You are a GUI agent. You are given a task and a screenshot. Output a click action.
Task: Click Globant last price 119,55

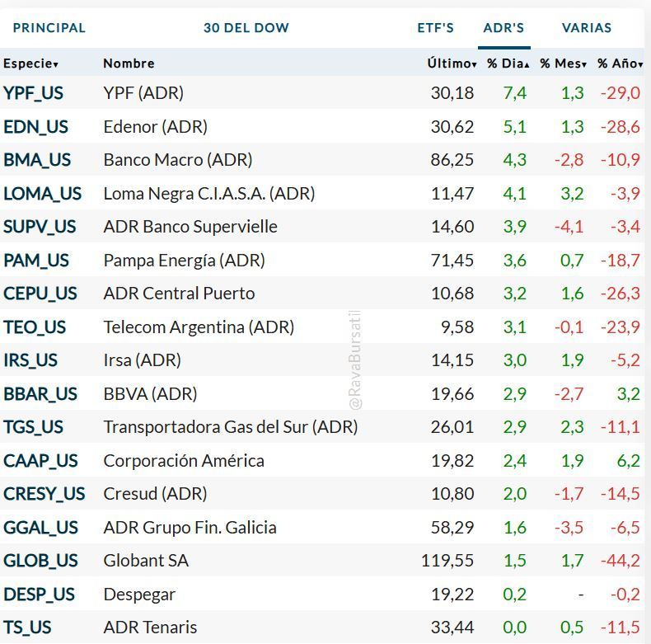click(447, 561)
